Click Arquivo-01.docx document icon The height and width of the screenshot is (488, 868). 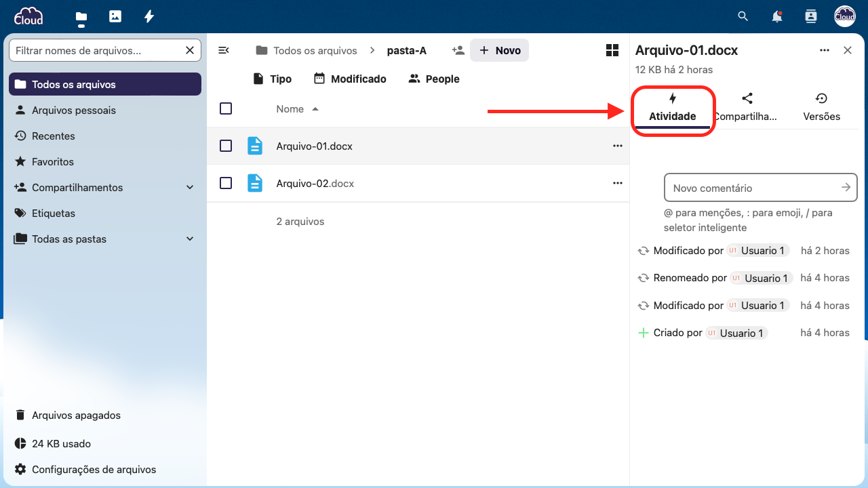[255, 146]
